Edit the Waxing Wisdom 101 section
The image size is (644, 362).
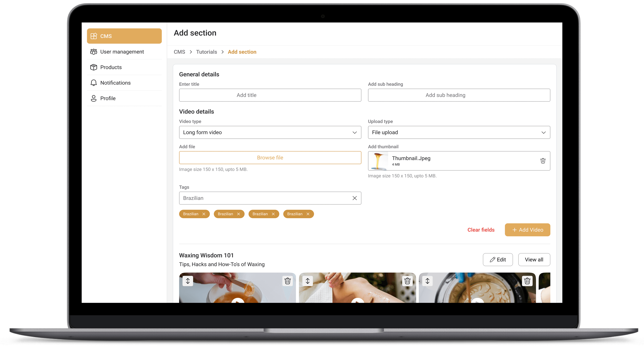pyautogui.click(x=498, y=260)
